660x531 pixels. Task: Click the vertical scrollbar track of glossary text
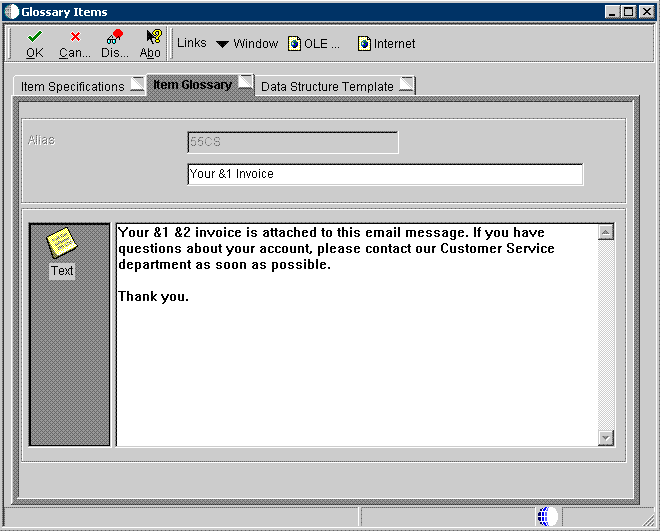(606, 335)
